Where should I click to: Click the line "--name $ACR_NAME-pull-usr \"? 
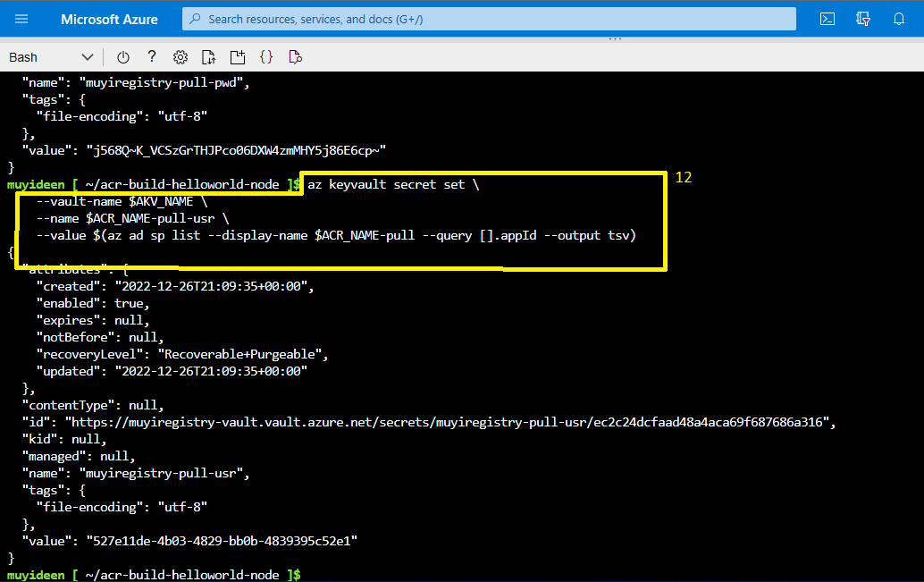[x=132, y=219]
